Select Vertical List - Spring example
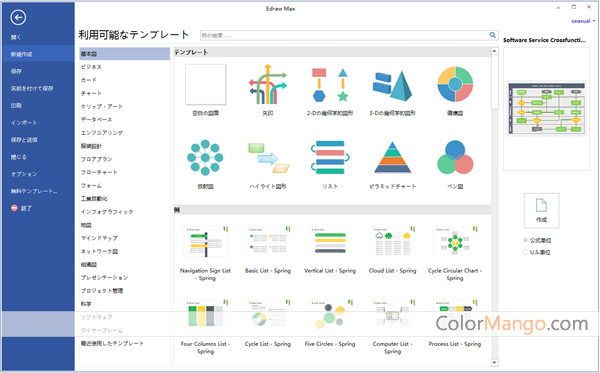The height and width of the screenshot is (373, 600). 330,241
